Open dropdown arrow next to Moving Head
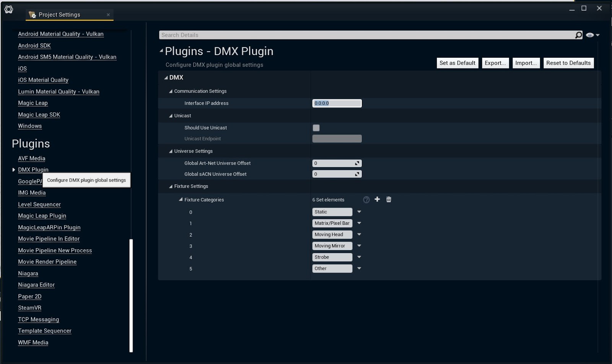The height and width of the screenshot is (364, 612). 359,234
